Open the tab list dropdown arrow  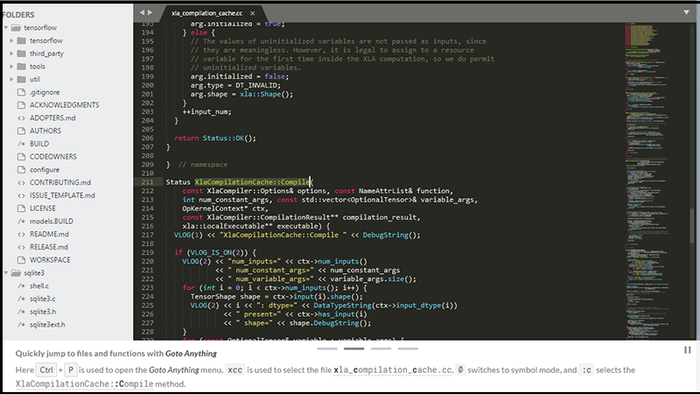686,12
